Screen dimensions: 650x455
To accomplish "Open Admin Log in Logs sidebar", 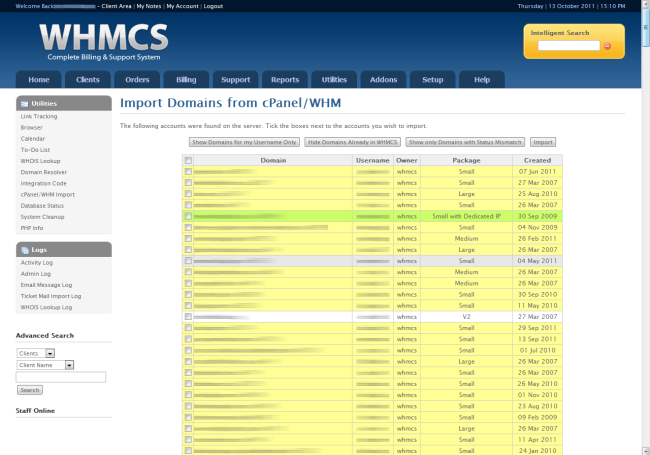I will (x=36, y=274).
